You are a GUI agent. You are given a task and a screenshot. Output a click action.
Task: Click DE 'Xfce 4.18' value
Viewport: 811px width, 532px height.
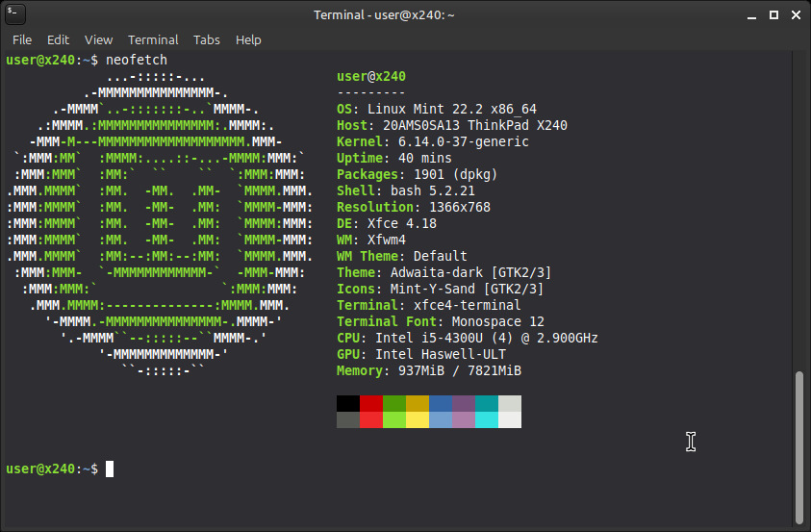[x=402, y=224]
